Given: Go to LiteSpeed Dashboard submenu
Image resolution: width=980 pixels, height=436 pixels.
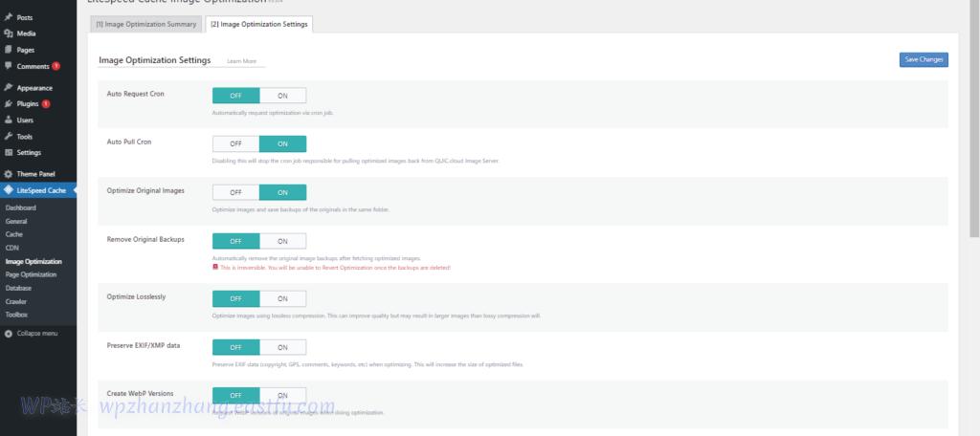Looking at the screenshot, I should [x=21, y=208].
